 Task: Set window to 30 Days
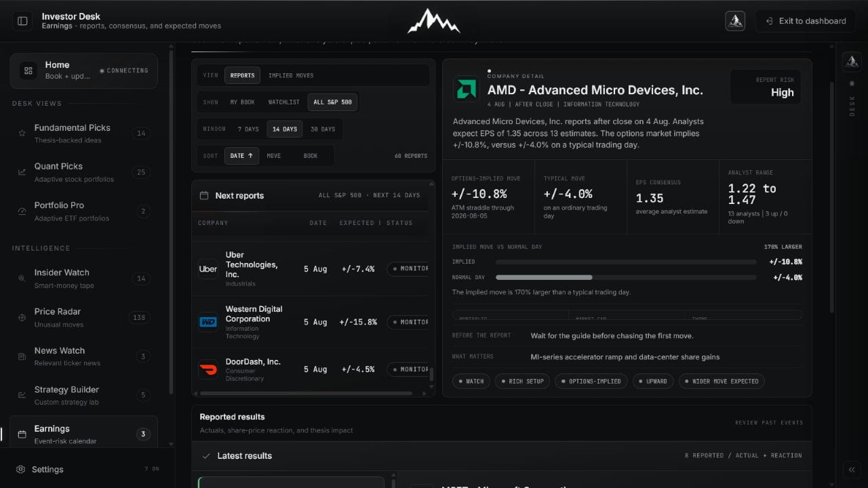pyautogui.click(x=323, y=129)
